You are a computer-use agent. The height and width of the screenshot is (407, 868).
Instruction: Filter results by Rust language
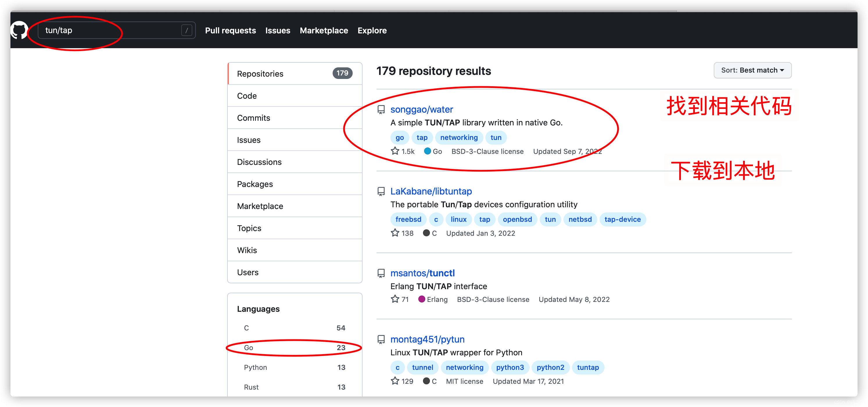[x=295, y=387]
